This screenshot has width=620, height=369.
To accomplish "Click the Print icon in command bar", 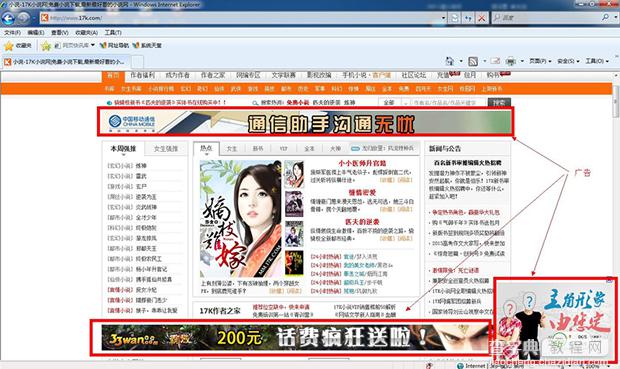I will click(511, 61).
